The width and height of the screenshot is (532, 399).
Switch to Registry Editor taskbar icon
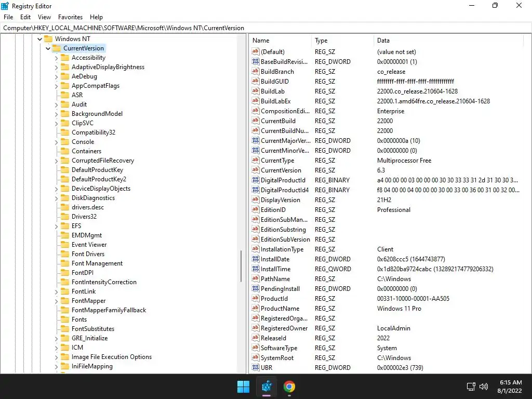(x=267, y=387)
